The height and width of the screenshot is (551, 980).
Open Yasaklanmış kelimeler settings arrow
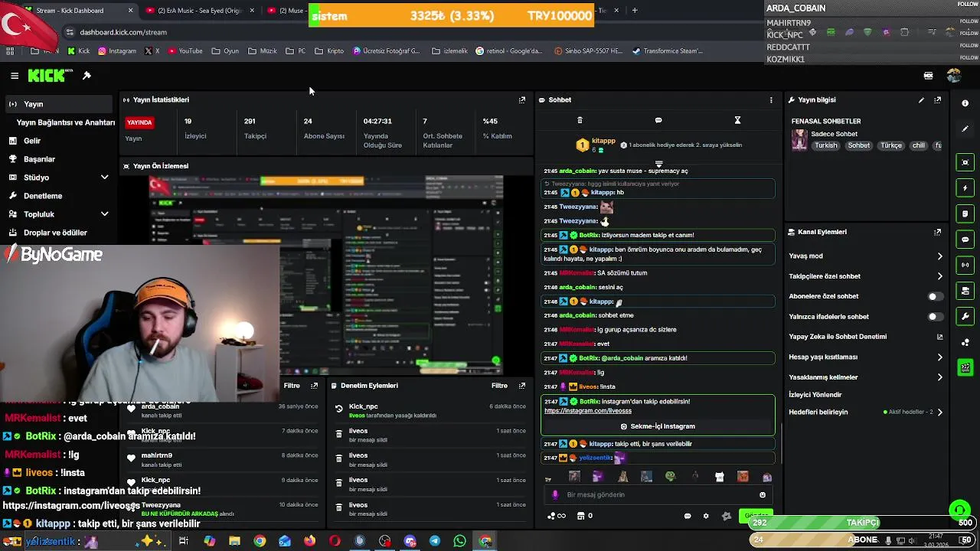click(940, 377)
